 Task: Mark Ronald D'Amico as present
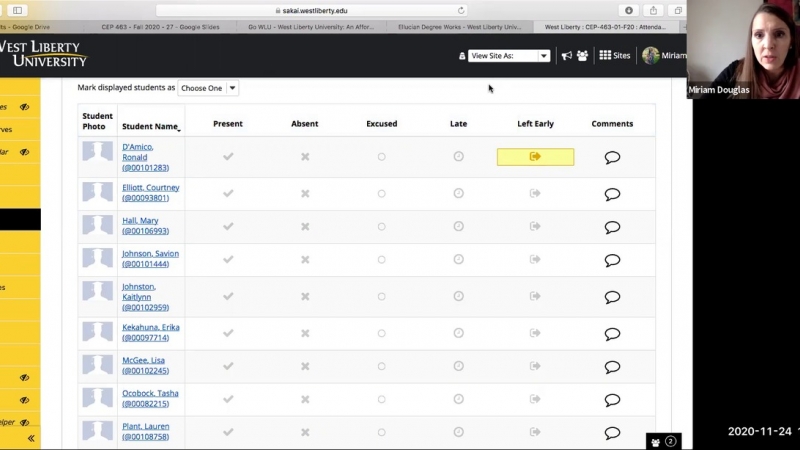pos(228,157)
